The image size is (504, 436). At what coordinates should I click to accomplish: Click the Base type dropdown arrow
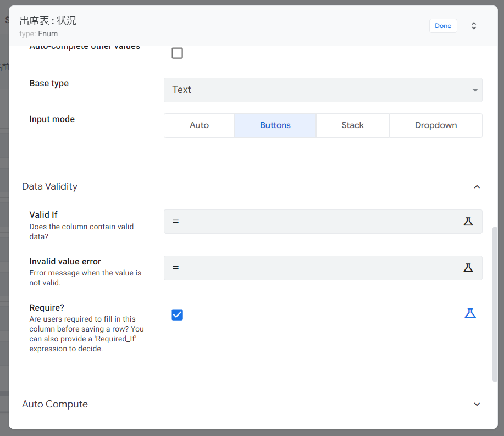(475, 90)
